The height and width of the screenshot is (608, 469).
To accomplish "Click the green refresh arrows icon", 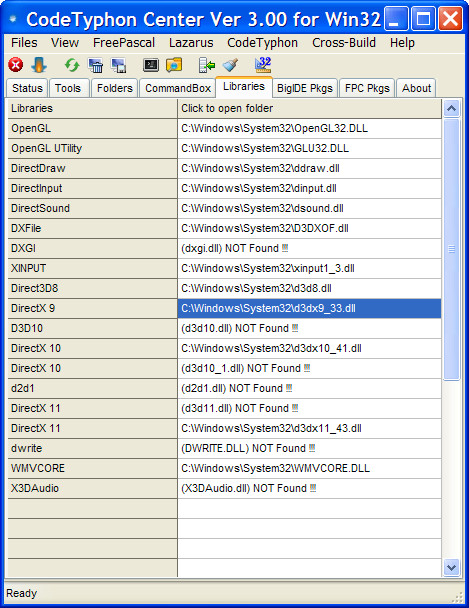I will (72, 65).
